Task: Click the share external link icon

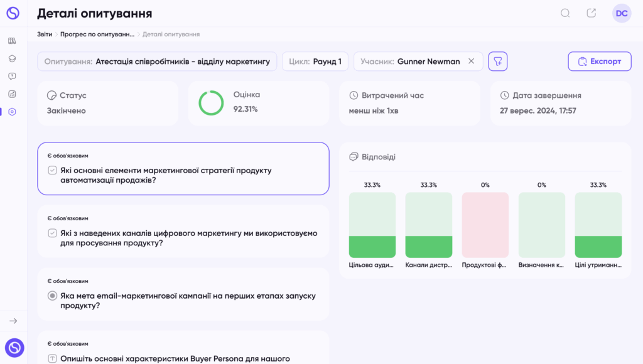Action: [x=592, y=13]
